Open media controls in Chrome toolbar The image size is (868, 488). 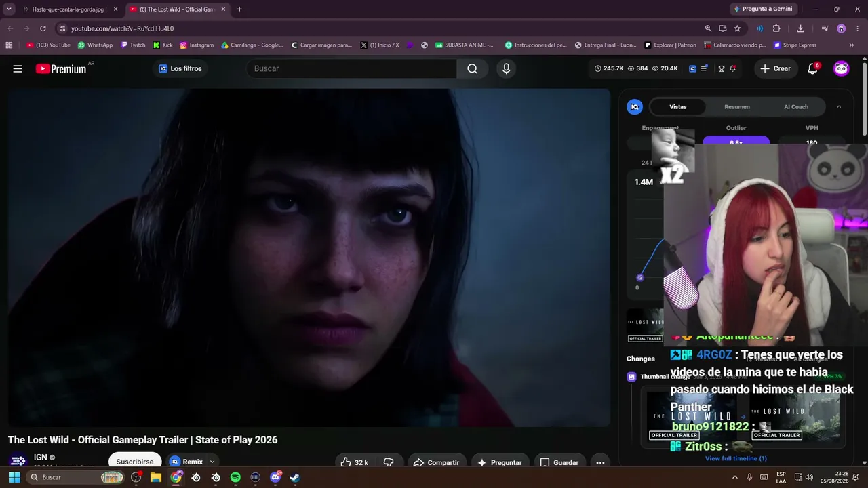point(825,28)
